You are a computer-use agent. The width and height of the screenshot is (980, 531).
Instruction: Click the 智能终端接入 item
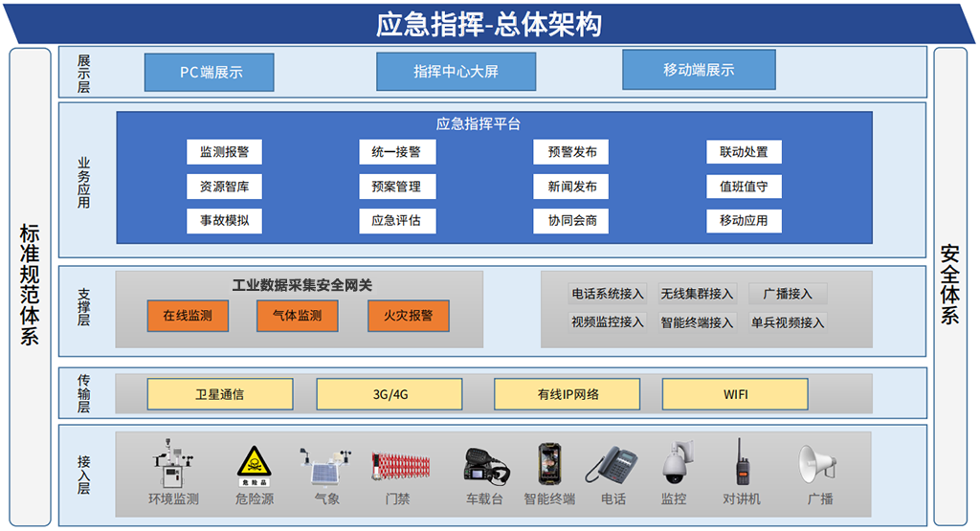[x=697, y=322]
